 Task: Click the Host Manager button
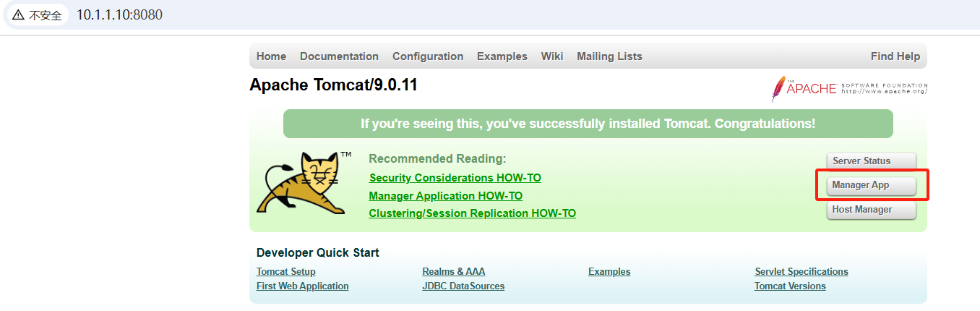point(871,210)
